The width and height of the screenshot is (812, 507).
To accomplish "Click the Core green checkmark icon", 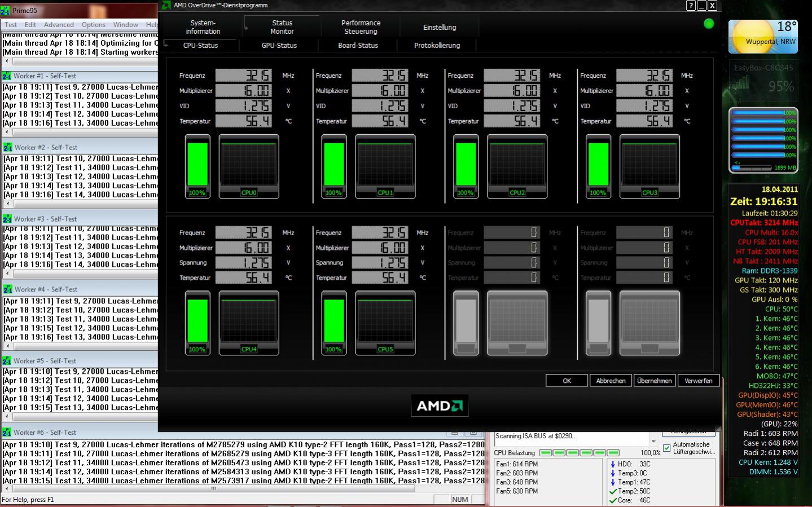I will 613,500.
